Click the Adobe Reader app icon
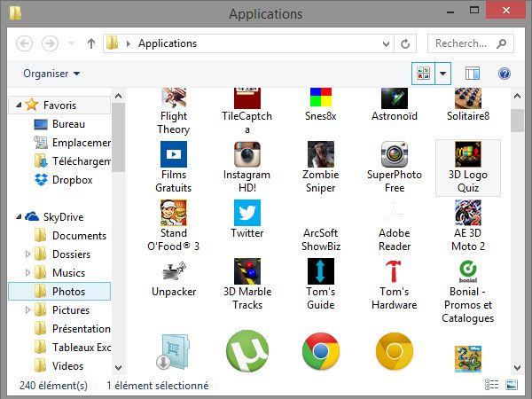The width and height of the screenshot is (532, 399). 395,213
